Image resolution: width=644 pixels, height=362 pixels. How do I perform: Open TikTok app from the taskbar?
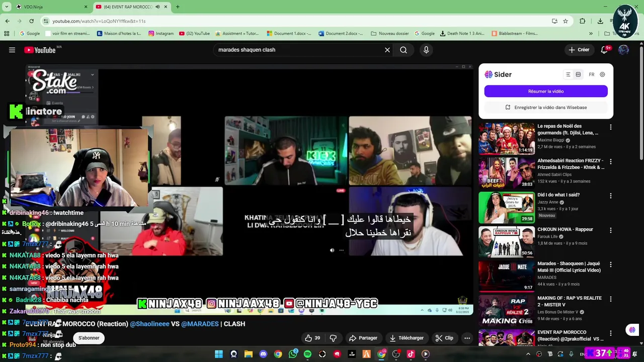coord(411,354)
